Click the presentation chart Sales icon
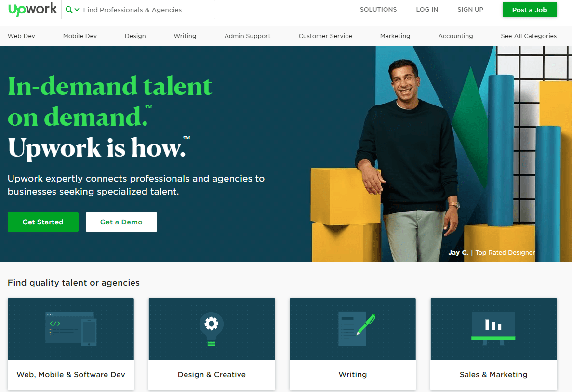 (493, 328)
